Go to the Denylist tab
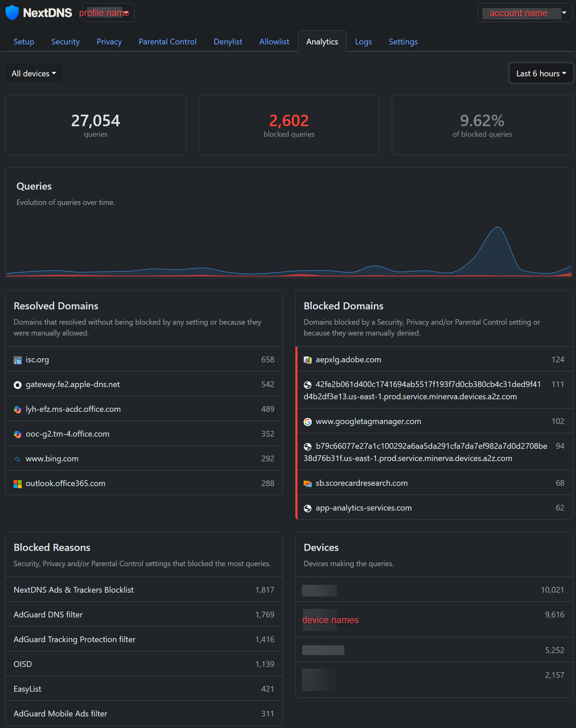The image size is (576, 728). point(228,42)
